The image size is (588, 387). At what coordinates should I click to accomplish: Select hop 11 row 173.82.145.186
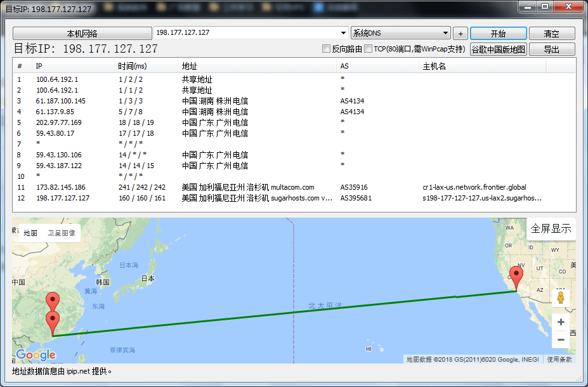[x=61, y=187]
